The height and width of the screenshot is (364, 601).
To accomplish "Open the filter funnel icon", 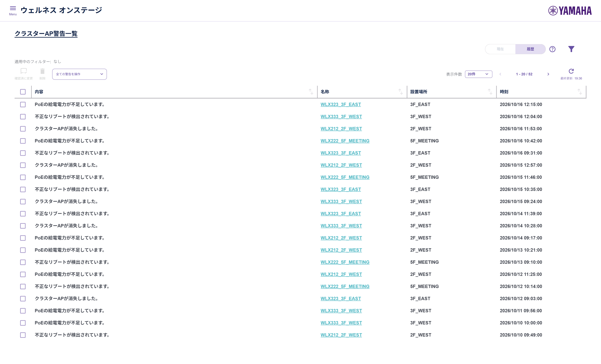I will click(571, 49).
